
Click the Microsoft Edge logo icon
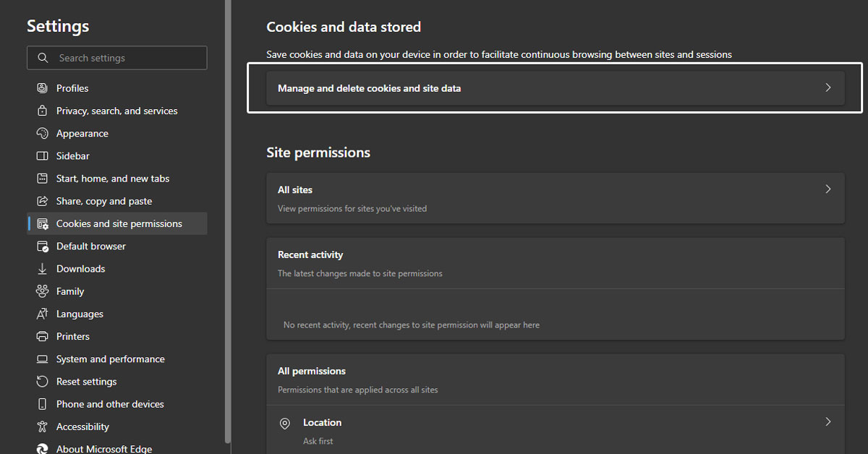coord(42,449)
